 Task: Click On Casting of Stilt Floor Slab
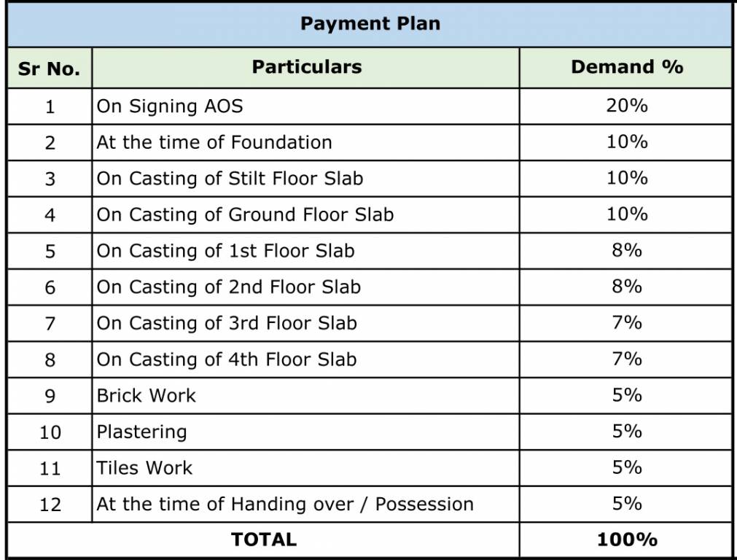click(x=230, y=179)
